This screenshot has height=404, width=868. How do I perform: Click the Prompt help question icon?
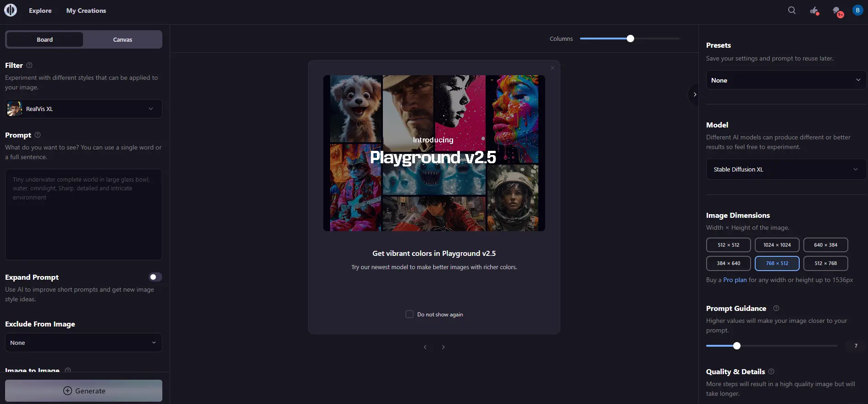click(x=38, y=135)
